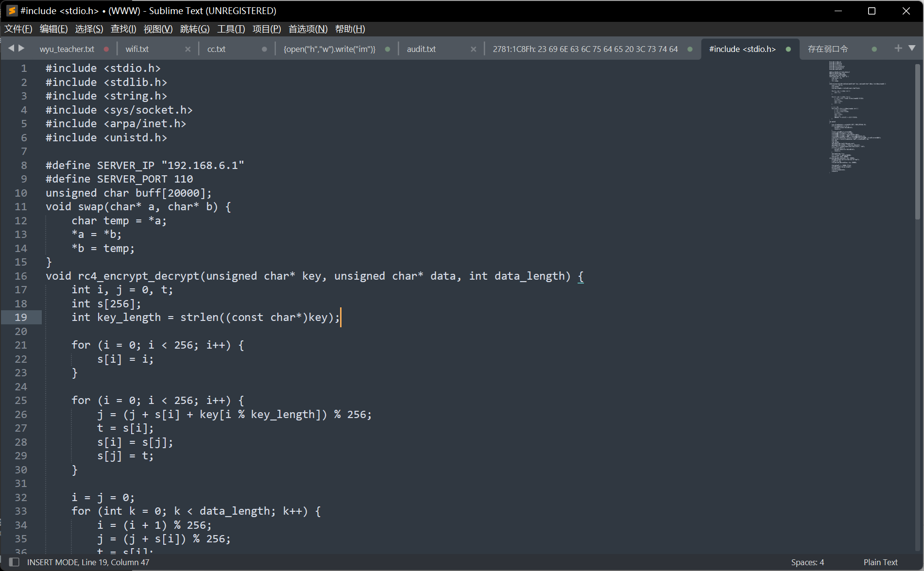Click line number 8 in gutter
This screenshot has width=924, height=571.
tap(24, 165)
